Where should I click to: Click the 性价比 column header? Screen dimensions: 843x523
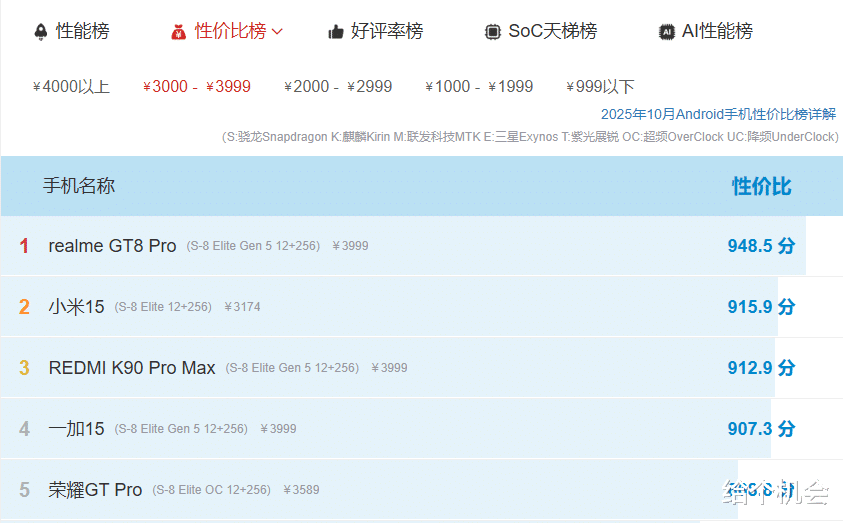(x=761, y=187)
